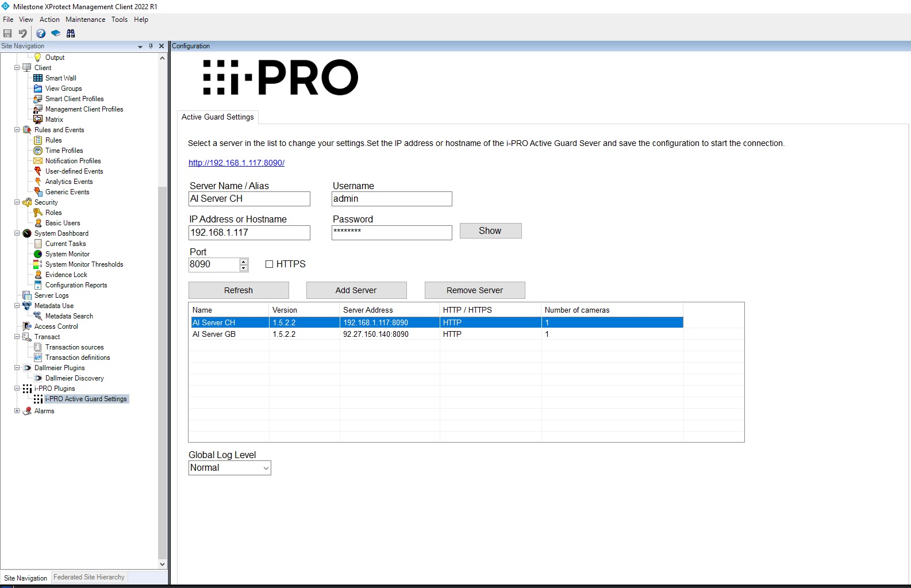Open the Tools menu

(120, 20)
